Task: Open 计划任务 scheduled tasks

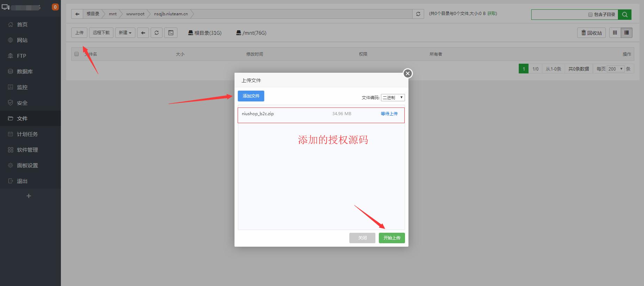Action: coord(27,134)
